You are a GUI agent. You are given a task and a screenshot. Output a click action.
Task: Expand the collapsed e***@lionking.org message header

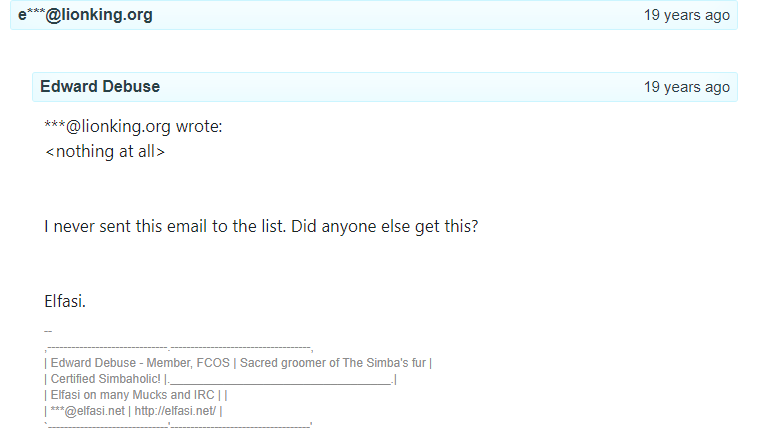[x=374, y=15]
